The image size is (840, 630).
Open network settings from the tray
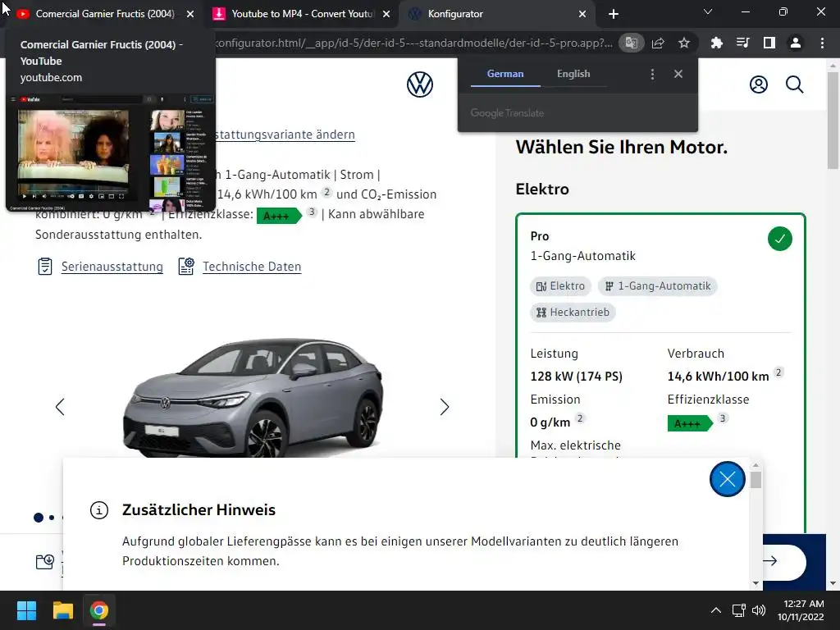point(739,610)
